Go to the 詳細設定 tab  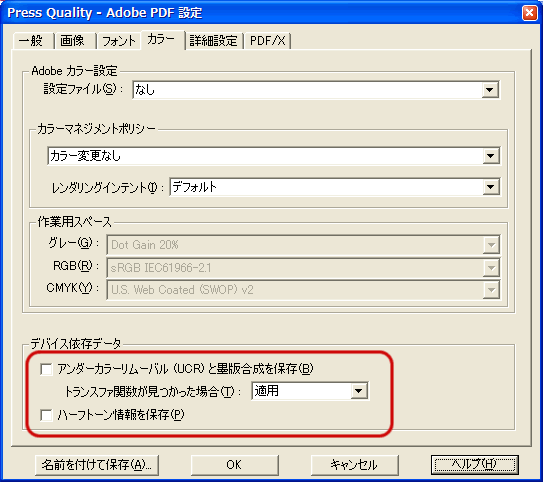click(x=213, y=41)
